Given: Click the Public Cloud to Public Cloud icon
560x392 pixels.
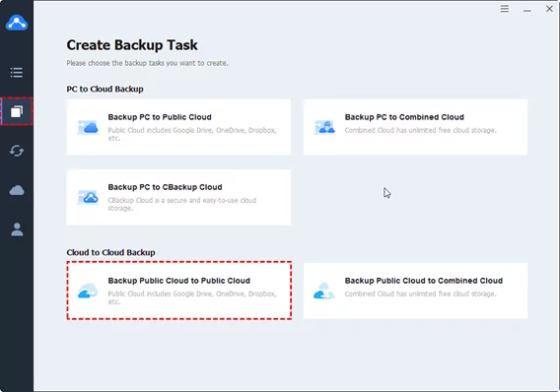Looking at the screenshot, I should click(88, 291).
